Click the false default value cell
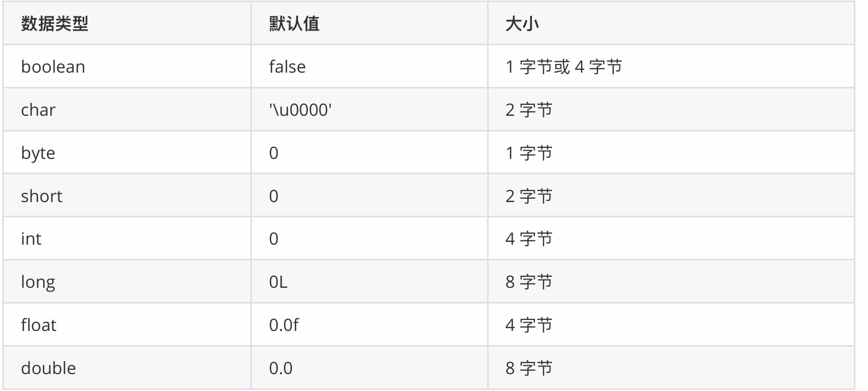 click(287, 67)
